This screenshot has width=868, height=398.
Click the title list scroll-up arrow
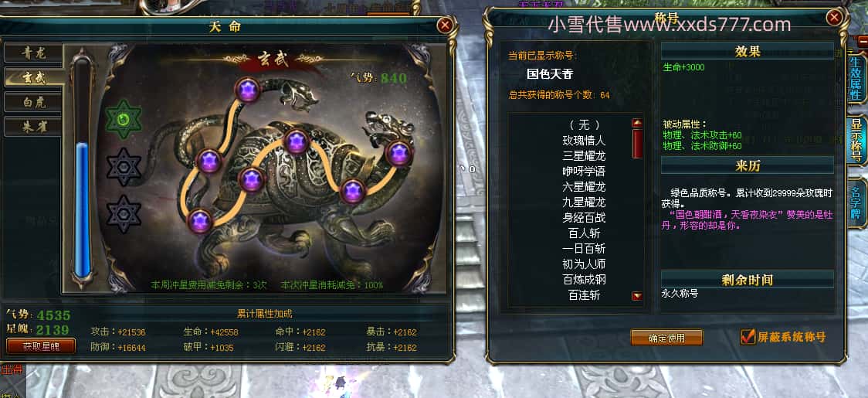(637, 123)
